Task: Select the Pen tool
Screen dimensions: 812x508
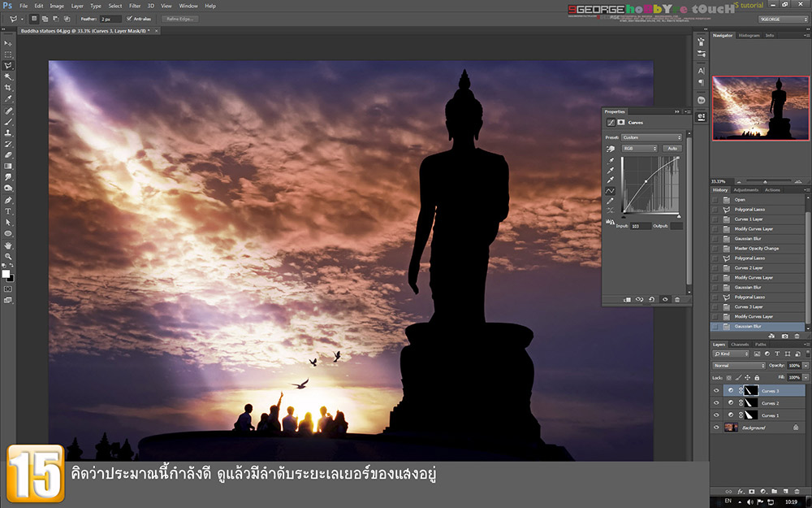Action: coord(8,200)
